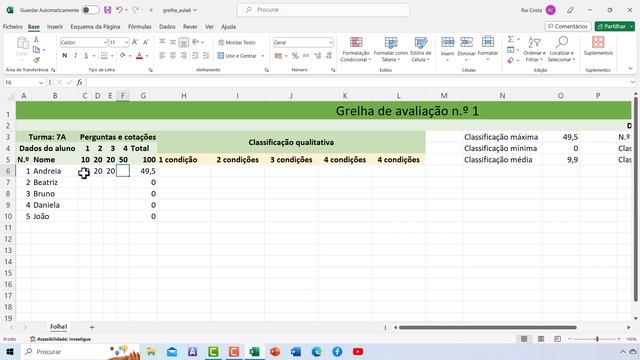Screen dimensions: 640x360
Task: Click the Suplementos icon
Action: pos(598,42)
